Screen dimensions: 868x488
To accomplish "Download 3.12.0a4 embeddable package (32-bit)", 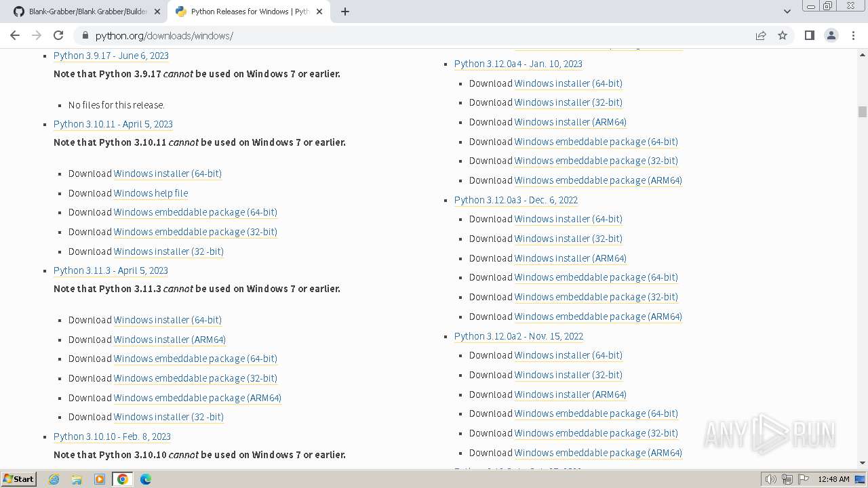I will tap(596, 161).
